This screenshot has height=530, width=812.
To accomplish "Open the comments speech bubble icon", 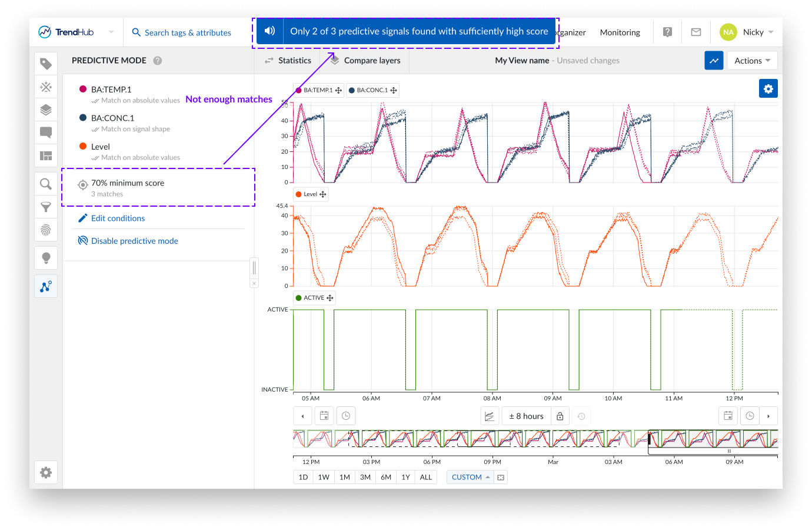I will click(46, 132).
